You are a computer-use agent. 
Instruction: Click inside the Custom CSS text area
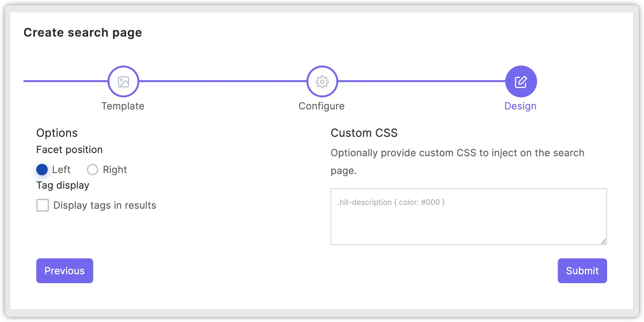point(468,216)
